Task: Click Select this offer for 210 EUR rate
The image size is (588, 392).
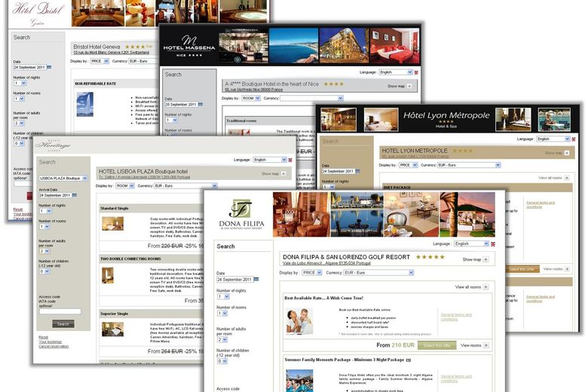Action: point(437,345)
